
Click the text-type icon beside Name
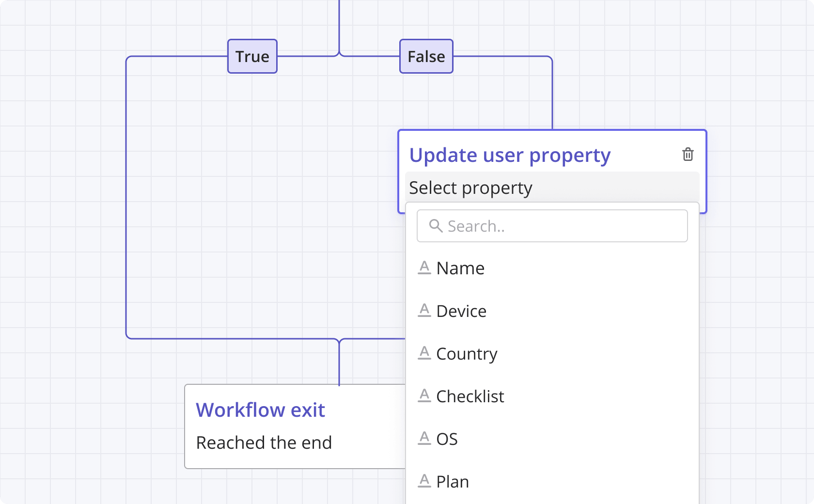point(424,268)
